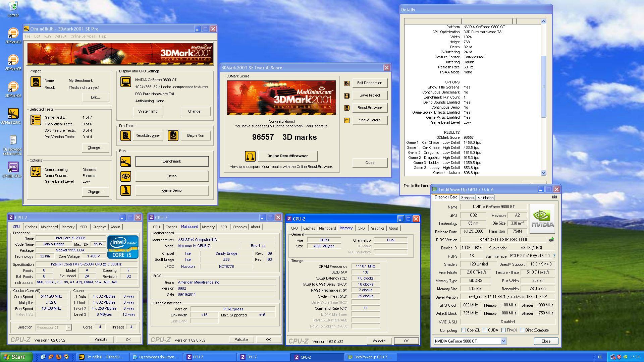Viewport: 644px width, 362px height.
Task: Select the TechPowerUp GPU-Z taskbar item
Action: click(x=371, y=357)
